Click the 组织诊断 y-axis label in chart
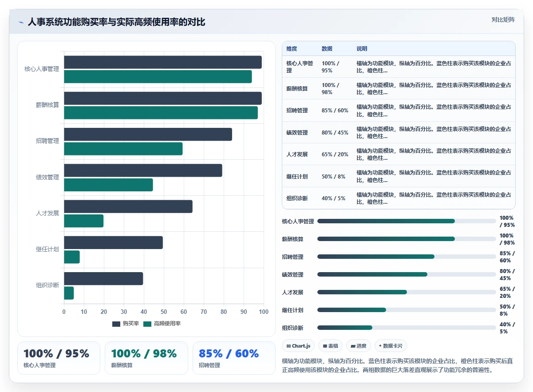 click(x=47, y=285)
